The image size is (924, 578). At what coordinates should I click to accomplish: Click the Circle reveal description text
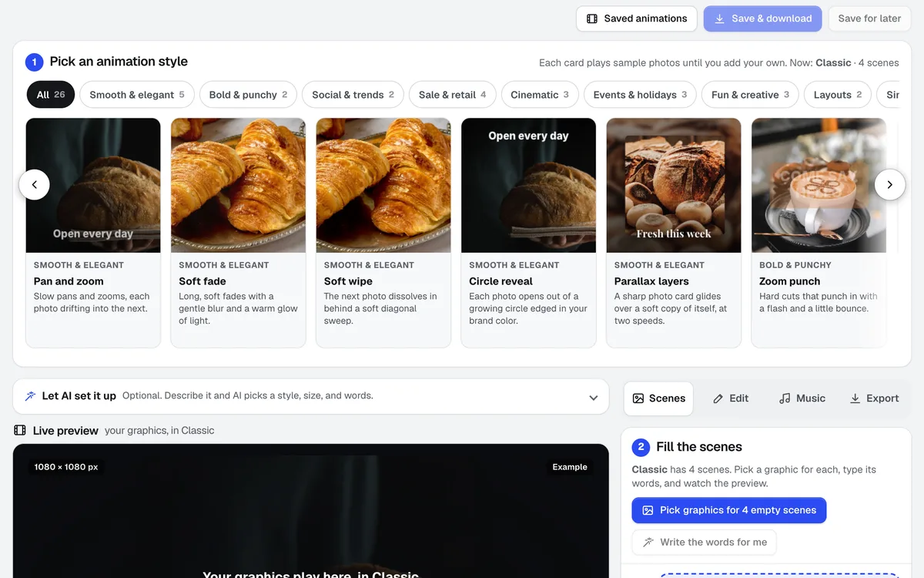pos(528,308)
